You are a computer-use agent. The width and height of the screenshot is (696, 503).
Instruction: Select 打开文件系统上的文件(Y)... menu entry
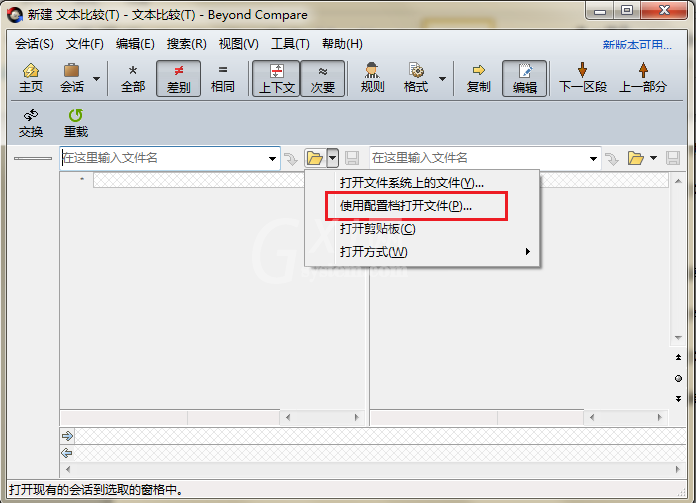click(x=423, y=183)
